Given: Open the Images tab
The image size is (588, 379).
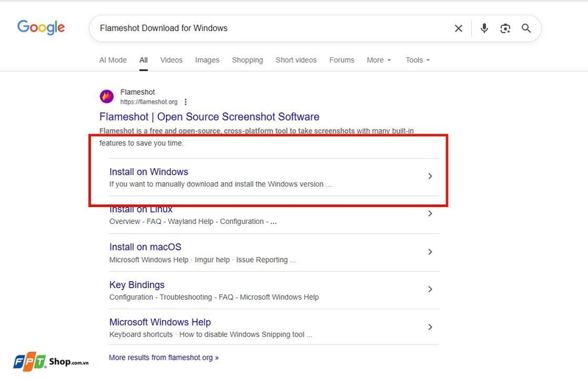Looking at the screenshot, I should click(x=207, y=60).
